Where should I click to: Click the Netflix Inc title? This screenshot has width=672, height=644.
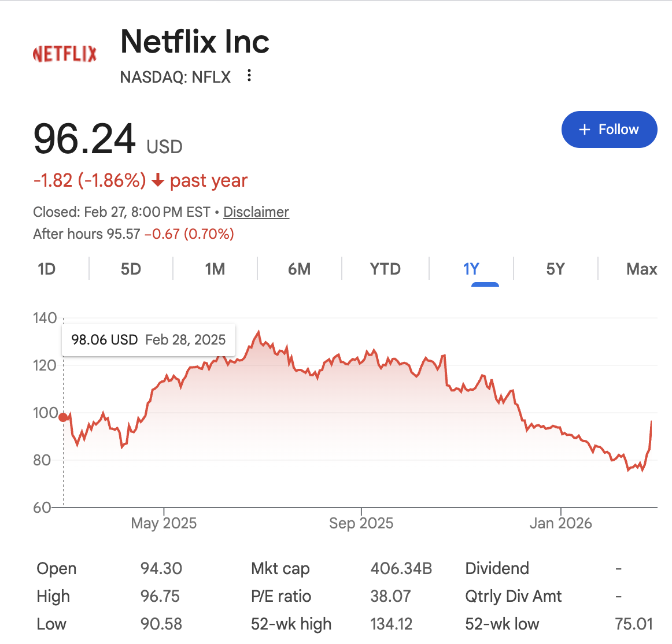tap(195, 42)
